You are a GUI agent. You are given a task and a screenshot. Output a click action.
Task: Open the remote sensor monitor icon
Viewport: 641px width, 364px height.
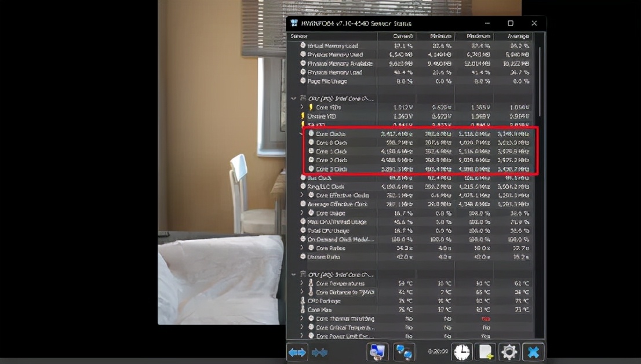[x=378, y=352]
